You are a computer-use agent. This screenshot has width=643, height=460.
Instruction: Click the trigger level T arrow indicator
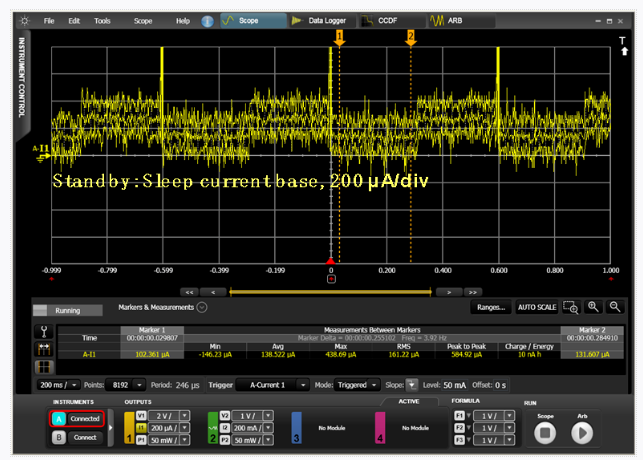click(623, 46)
